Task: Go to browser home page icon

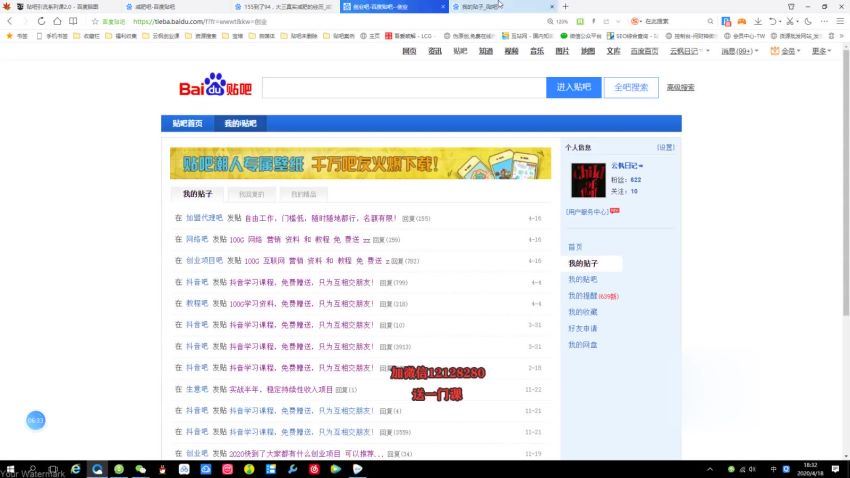Action: point(57,21)
